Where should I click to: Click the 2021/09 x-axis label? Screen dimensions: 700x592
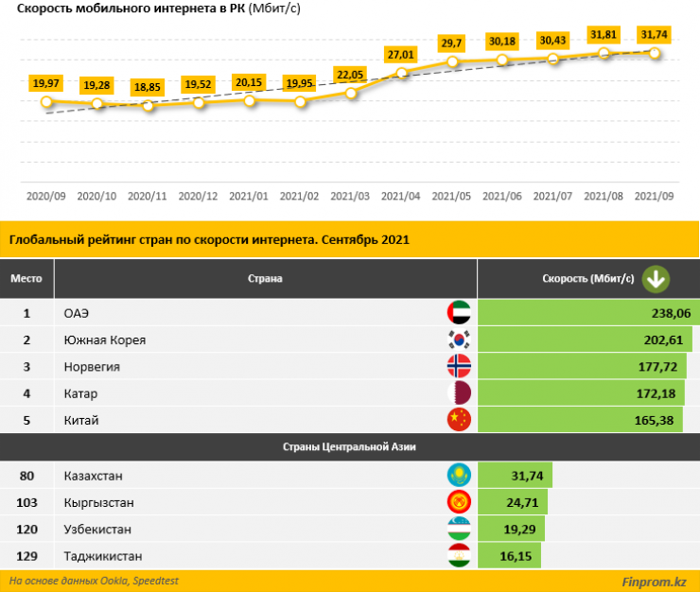point(656,196)
